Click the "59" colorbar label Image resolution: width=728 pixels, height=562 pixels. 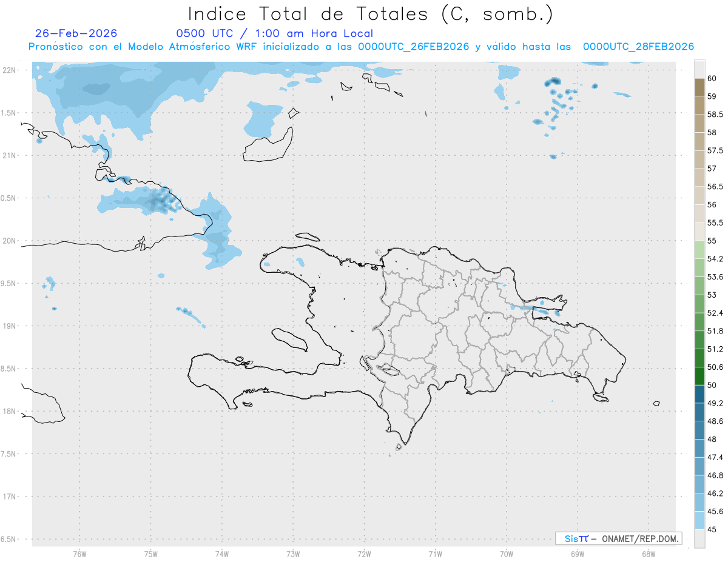click(712, 96)
